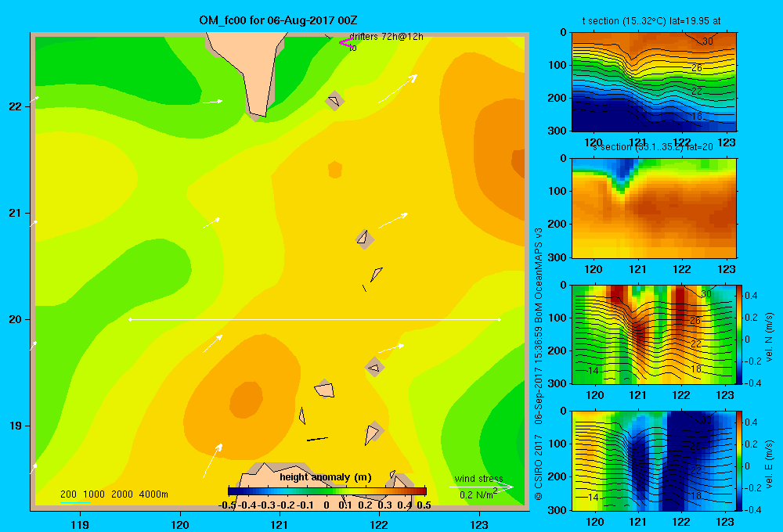Click the 14 contour label in vel. N section
This screenshot has height=532, width=783.
593,370
